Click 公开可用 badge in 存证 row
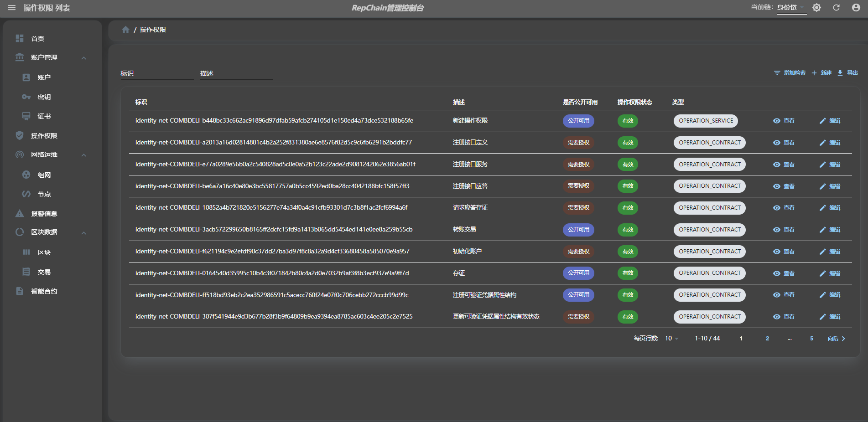Viewport: 868px width, 422px height. tap(578, 273)
